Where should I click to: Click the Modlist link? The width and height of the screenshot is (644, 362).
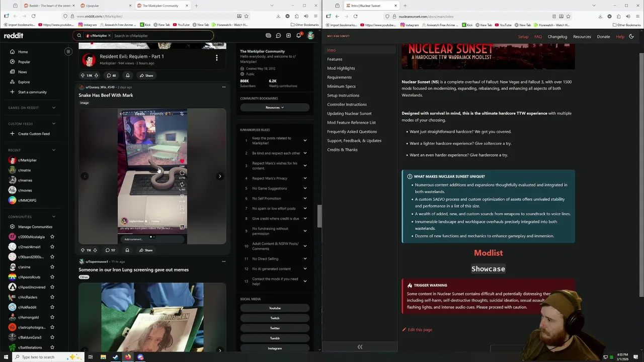488,253
